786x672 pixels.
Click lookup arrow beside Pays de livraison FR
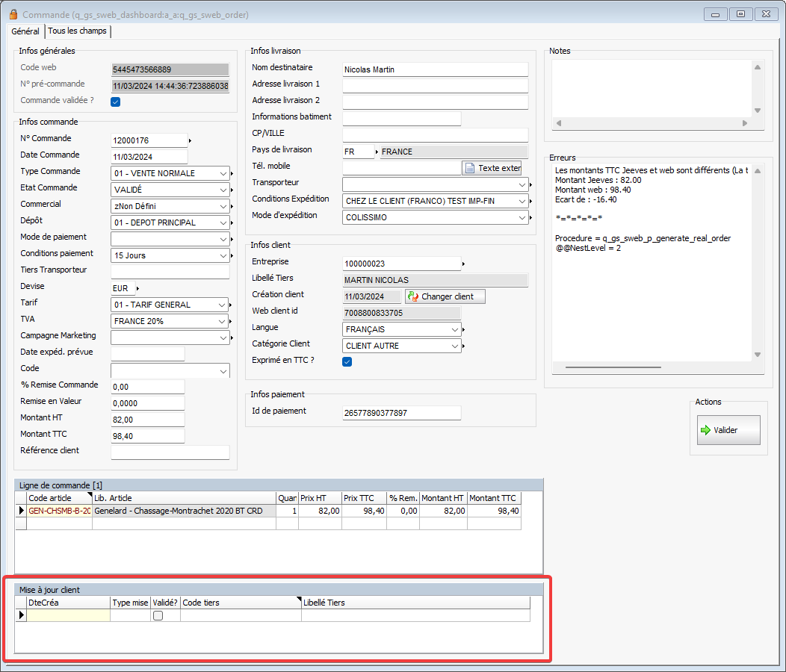377,152
